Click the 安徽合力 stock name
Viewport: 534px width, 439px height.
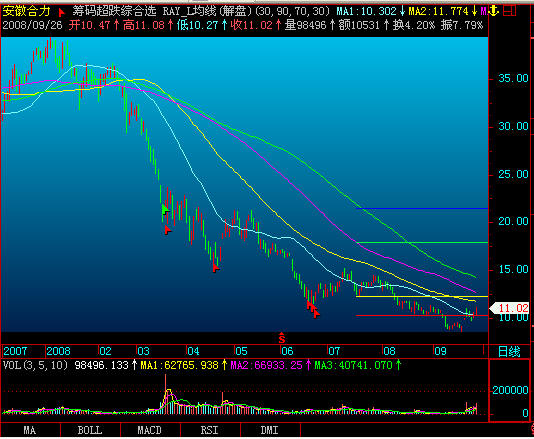pos(27,11)
